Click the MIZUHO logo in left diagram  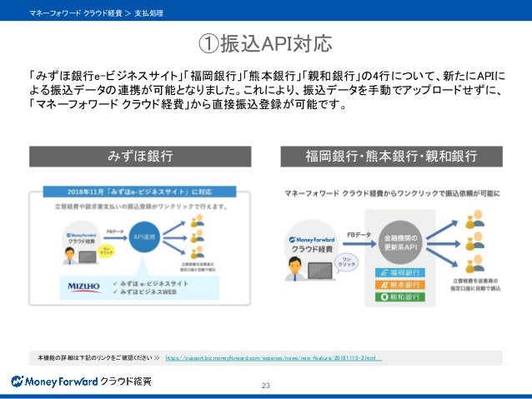pyautogui.click(x=84, y=287)
